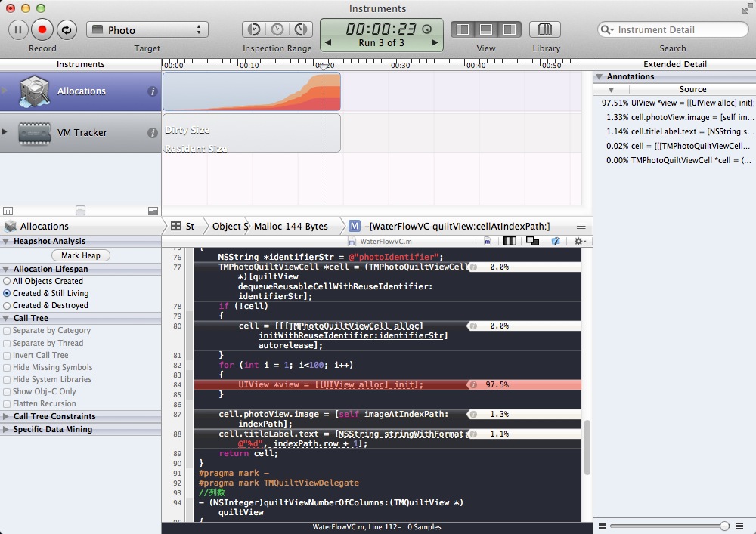Toggle the bottom detail pane view

(486, 30)
